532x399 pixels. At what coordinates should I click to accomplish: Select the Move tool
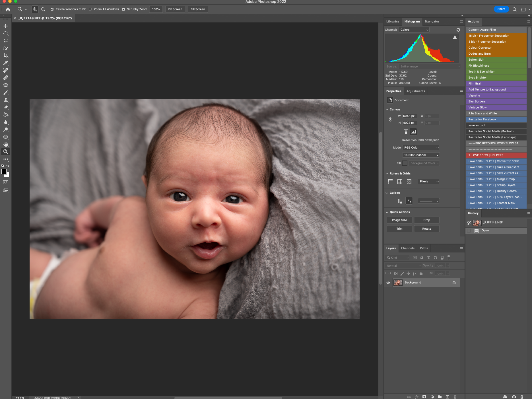(6, 26)
